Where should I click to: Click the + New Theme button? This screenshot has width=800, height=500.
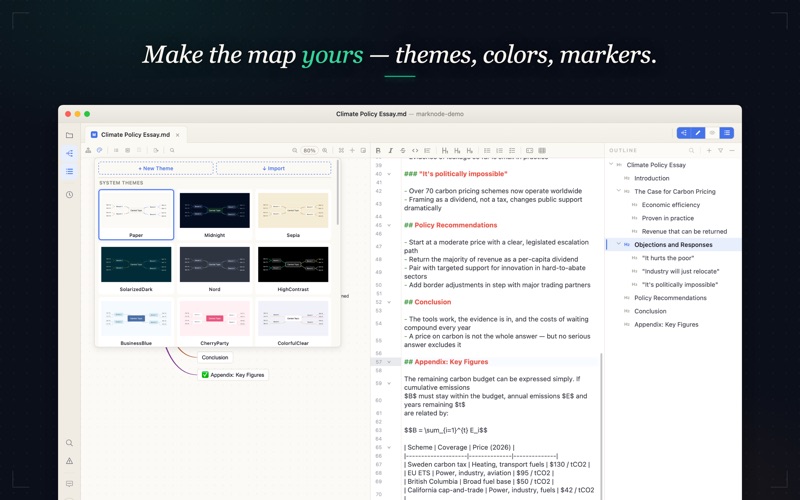point(156,168)
